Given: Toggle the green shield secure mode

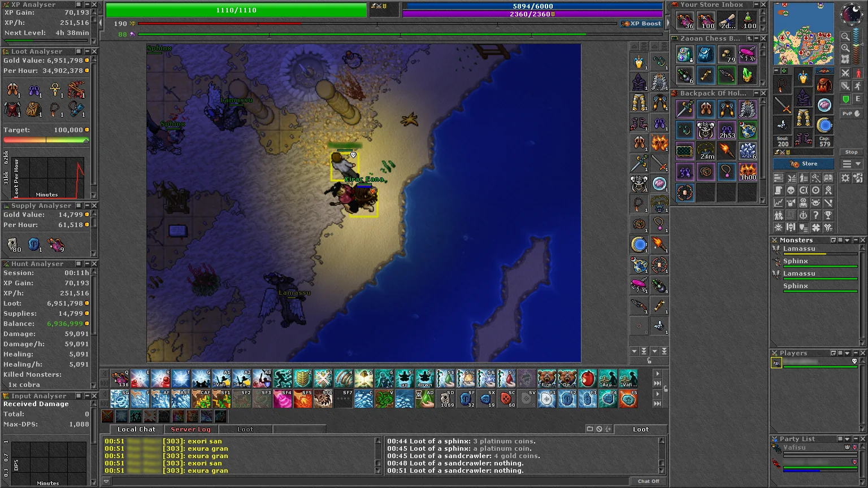Looking at the screenshot, I should [x=846, y=99].
